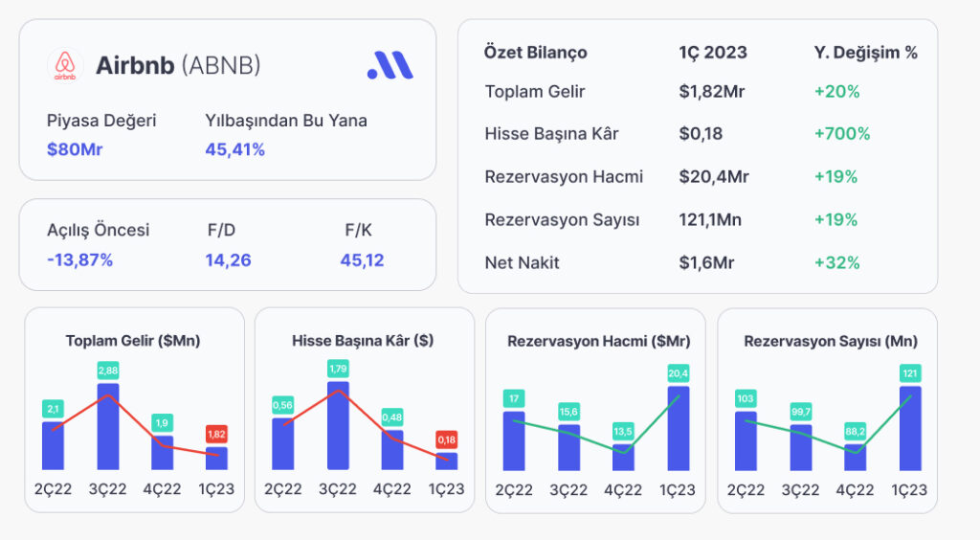Image resolution: width=980 pixels, height=540 pixels.
Task: Click the $1,6Mr net cash value
Action: click(706, 262)
